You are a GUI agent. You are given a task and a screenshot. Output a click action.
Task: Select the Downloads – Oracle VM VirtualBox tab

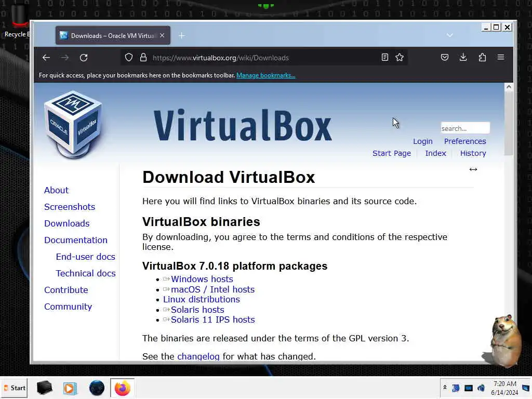(113, 35)
